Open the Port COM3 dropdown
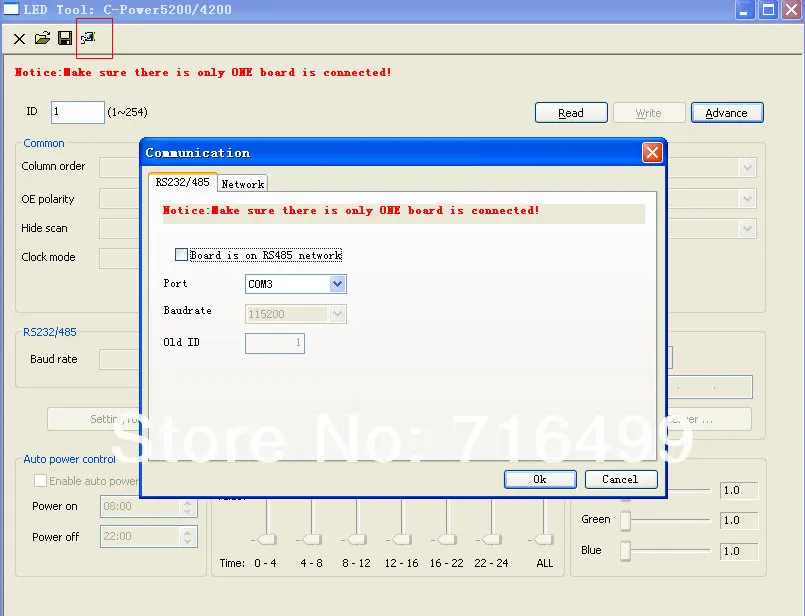 coord(337,284)
